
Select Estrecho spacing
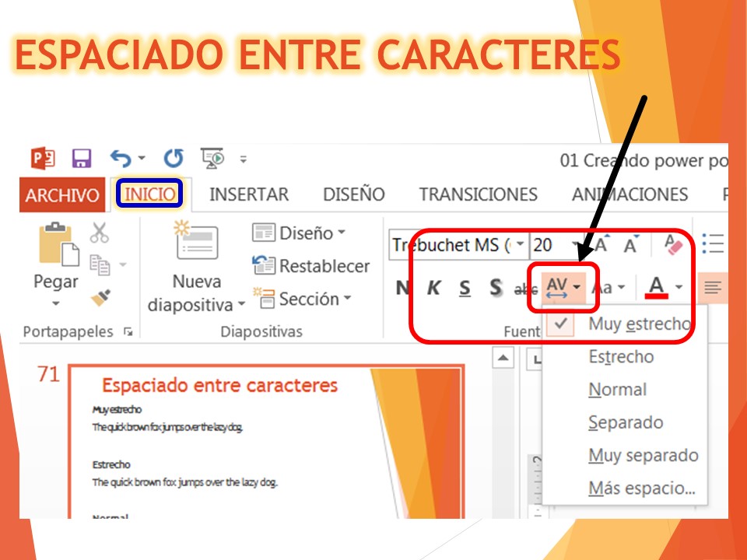coord(625,357)
